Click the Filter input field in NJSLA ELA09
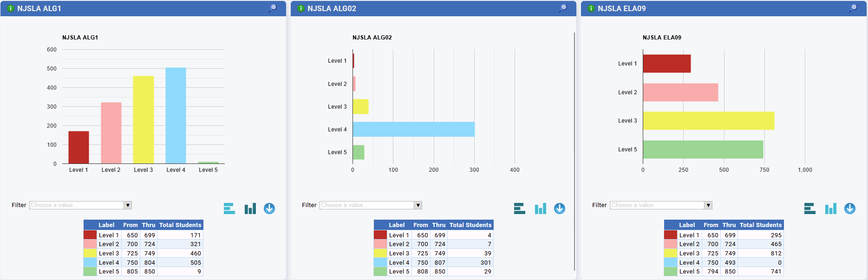Viewport: 868px width, 280px height. point(657,205)
